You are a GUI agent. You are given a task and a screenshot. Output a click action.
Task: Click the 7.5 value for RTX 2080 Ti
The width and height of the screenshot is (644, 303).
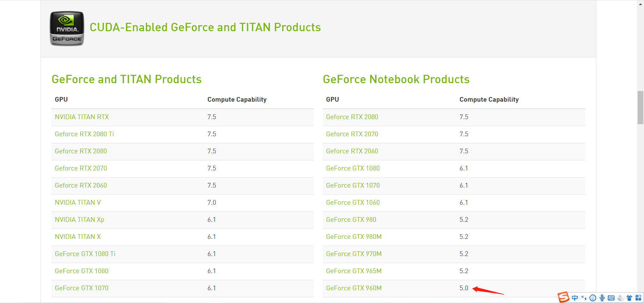[x=212, y=134]
